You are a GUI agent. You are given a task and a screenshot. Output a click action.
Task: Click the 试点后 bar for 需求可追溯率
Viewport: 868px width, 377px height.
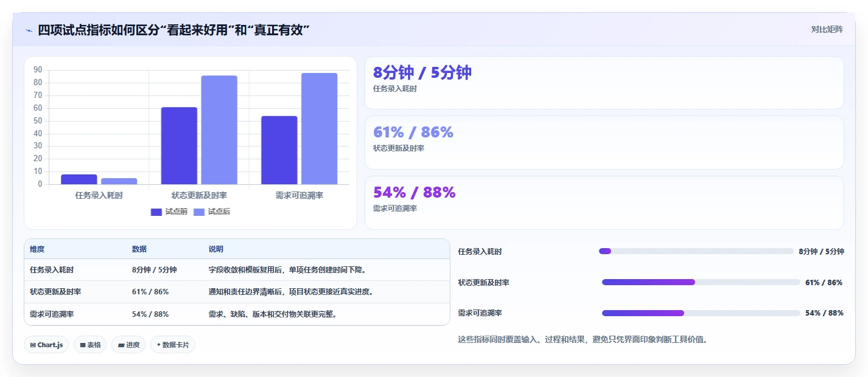(x=320, y=129)
